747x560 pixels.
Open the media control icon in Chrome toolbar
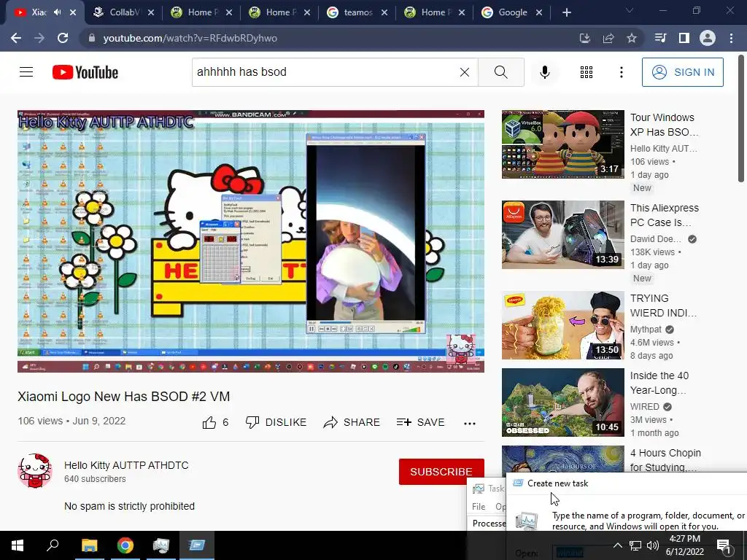tap(660, 38)
